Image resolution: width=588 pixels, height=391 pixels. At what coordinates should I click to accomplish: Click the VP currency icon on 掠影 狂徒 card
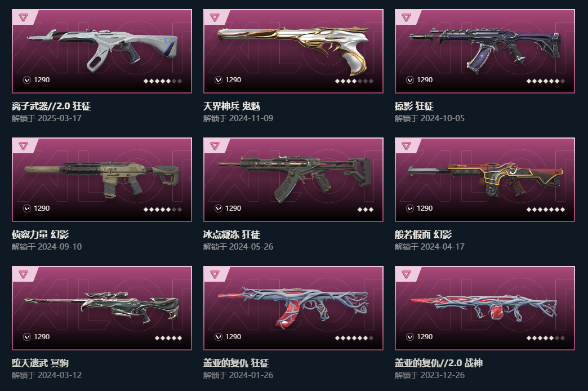point(410,80)
